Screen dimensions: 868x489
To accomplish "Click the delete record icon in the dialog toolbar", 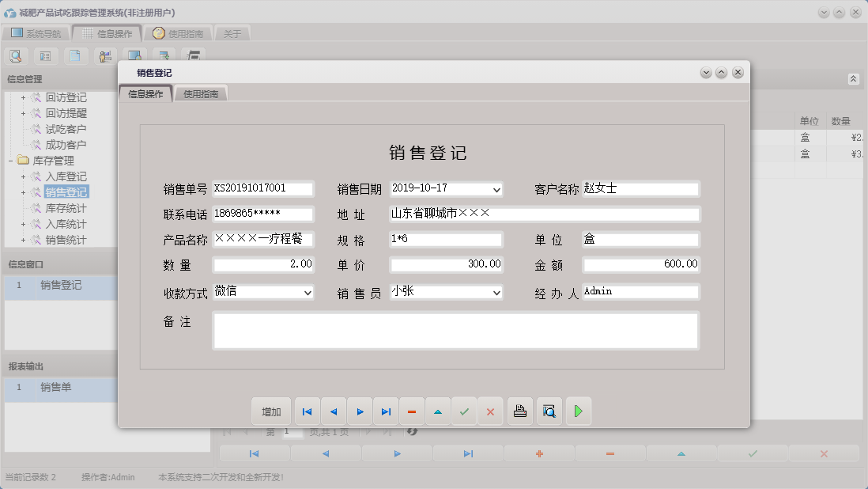I will (x=411, y=411).
